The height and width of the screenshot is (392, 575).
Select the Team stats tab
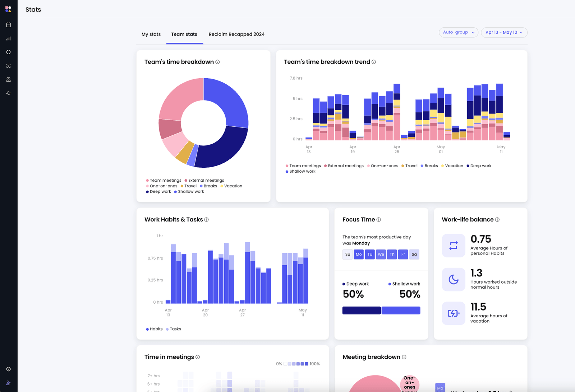184,34
